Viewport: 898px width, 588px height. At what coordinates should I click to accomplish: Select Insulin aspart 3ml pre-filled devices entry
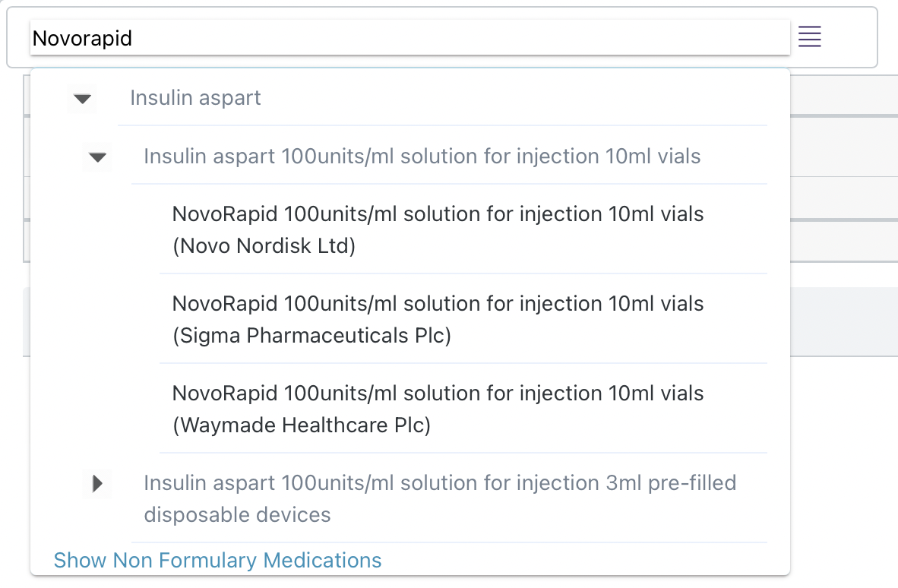439,498
